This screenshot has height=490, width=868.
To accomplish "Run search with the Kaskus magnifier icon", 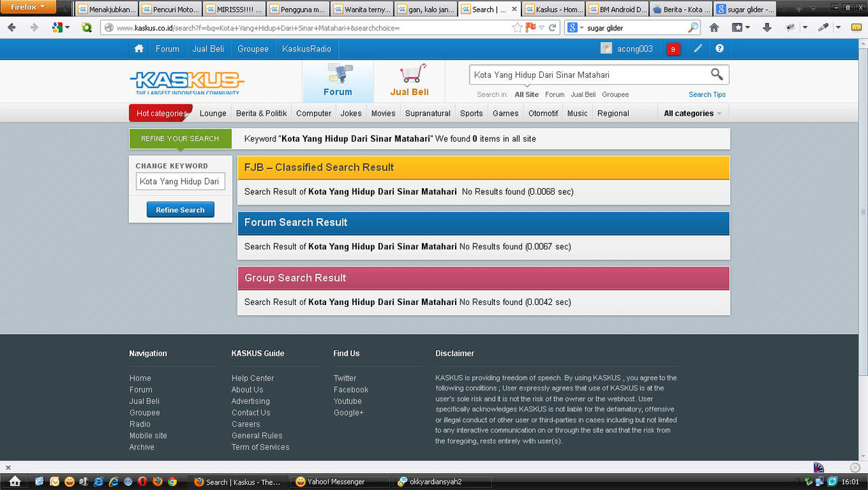I will 717,75.
